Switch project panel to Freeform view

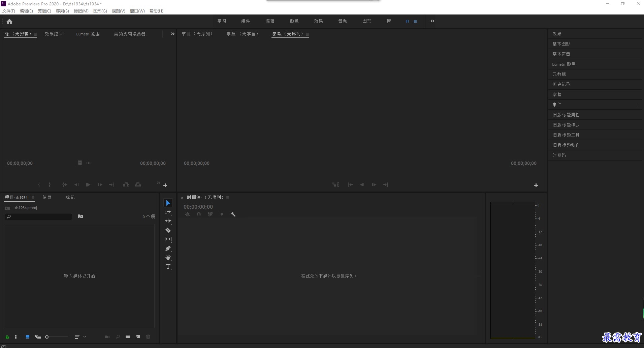pyautogui.click(x=38, y=337)
